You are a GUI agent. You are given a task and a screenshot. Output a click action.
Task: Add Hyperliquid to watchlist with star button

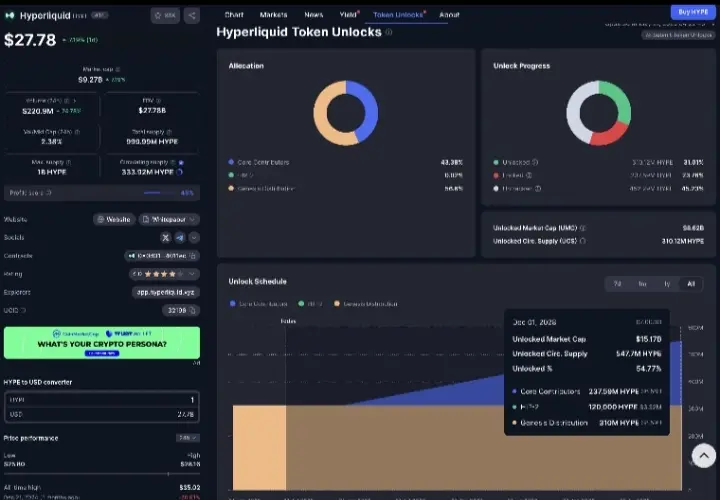pos(165,15)
